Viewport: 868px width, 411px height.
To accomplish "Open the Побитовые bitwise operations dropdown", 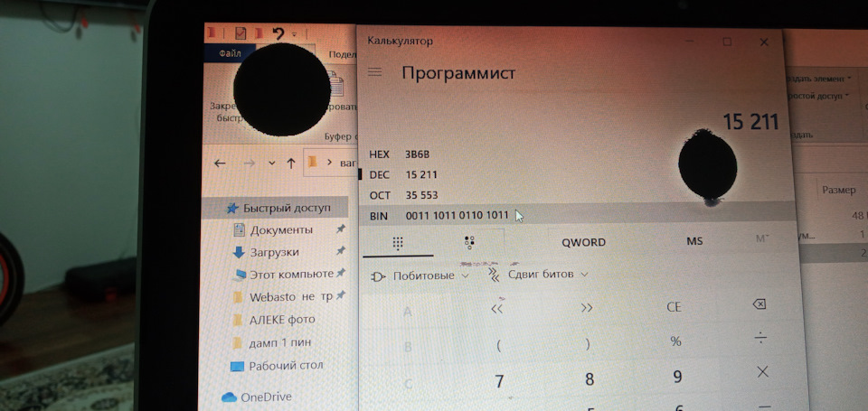I will (x=420, y=276).
